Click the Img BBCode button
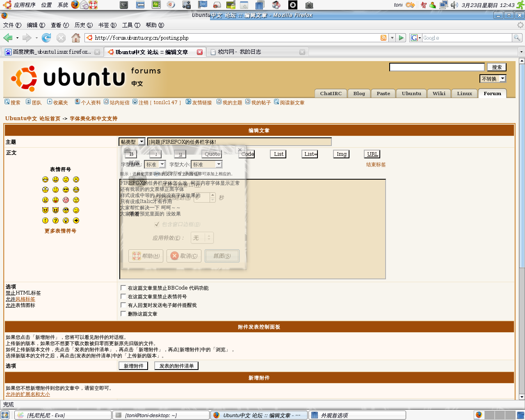The height and width of the screenshot is (420, 525). coord(342,154)
